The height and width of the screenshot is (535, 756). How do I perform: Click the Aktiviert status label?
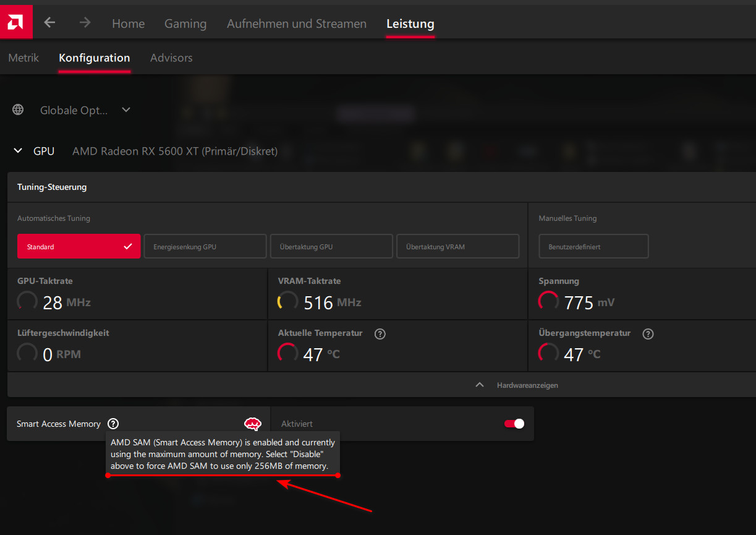297,424
